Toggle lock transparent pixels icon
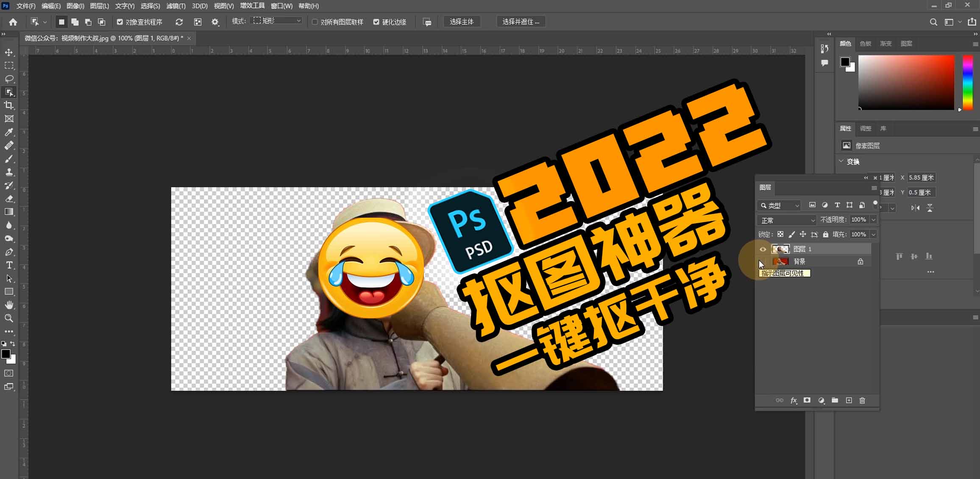This screenshot has width=980, height=479. [780, 234]
